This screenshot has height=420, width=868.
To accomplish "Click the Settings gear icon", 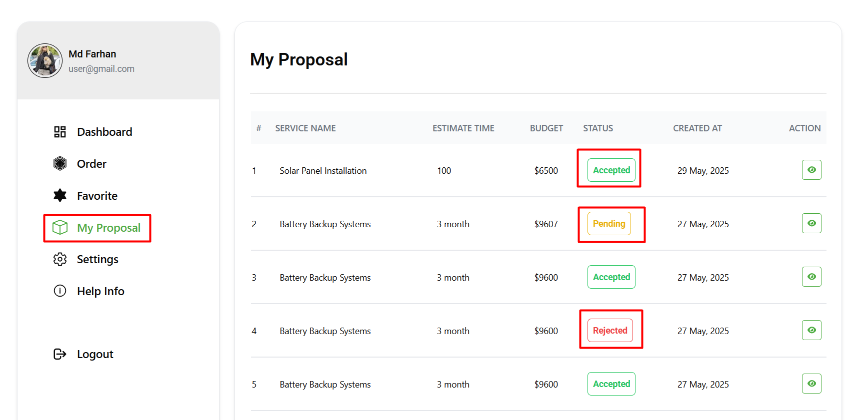I will point(60,259).
